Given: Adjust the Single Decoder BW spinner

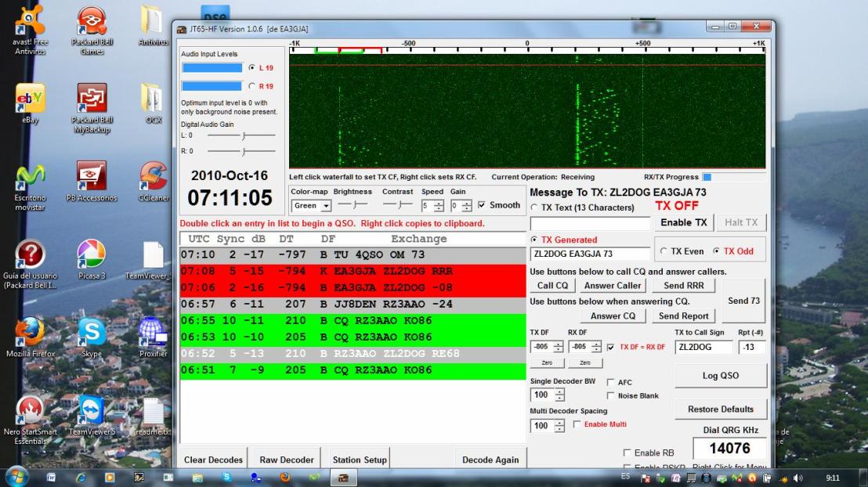Looking at the screenshot, I should (x=559, y=395).
